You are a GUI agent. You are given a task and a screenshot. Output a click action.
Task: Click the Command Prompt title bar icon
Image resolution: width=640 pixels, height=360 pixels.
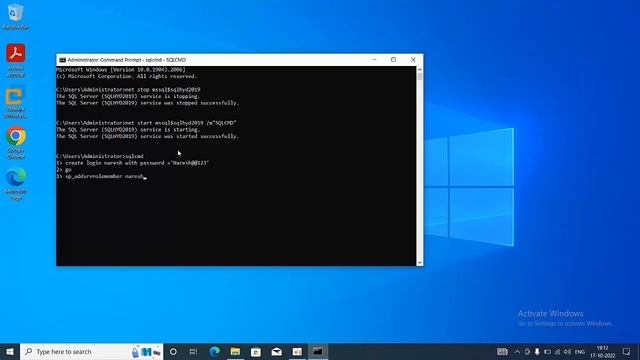62,60
